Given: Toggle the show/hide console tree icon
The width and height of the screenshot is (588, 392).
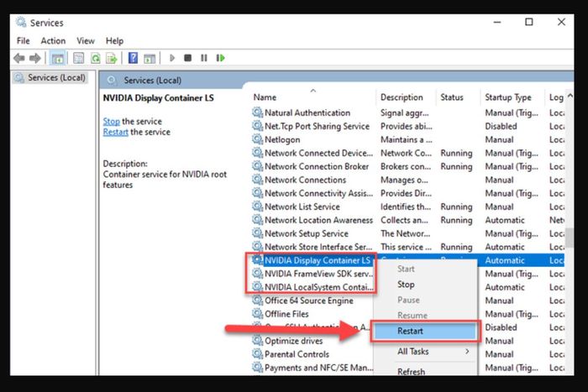Looking at the screenshot, I should (x=57, y=58).
